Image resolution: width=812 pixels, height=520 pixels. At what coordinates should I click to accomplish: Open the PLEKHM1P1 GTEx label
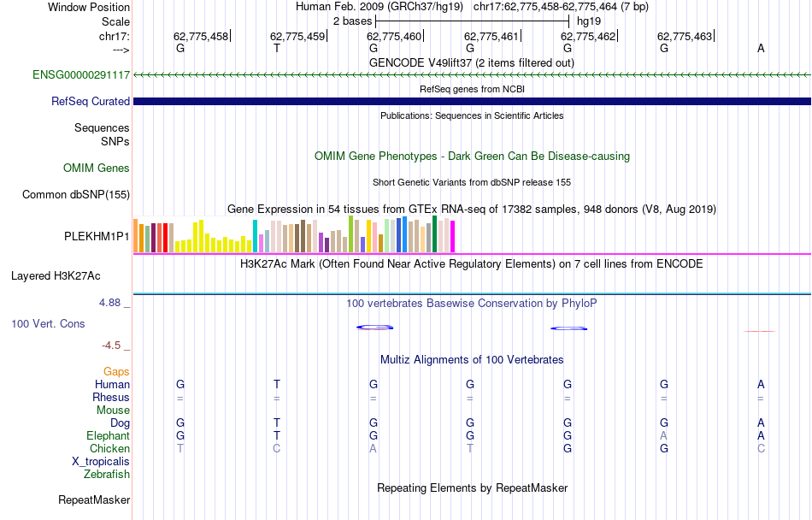tap(97, 237)
